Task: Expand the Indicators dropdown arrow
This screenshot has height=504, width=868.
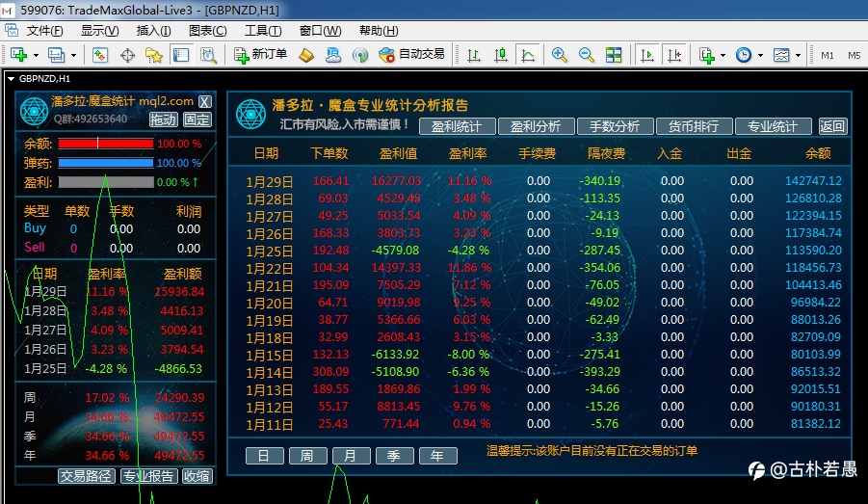Action: [723, 55]
